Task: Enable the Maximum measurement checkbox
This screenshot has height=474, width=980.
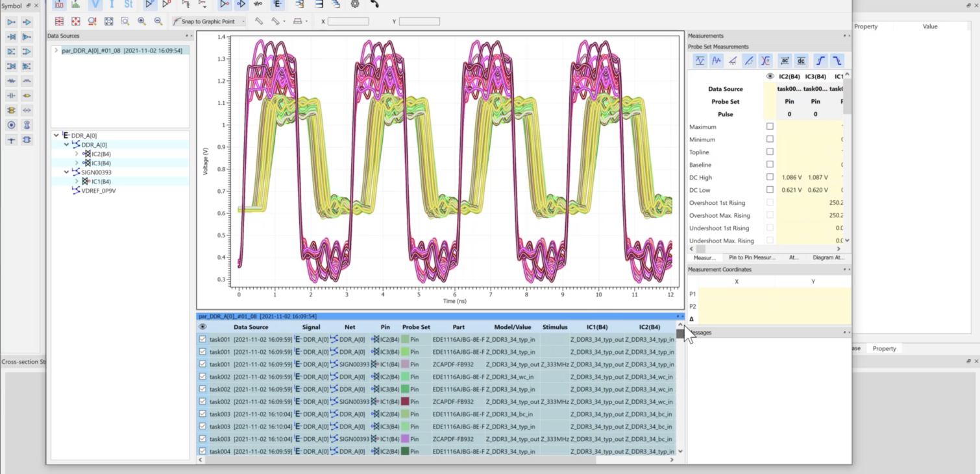Action: click(770, 126)
